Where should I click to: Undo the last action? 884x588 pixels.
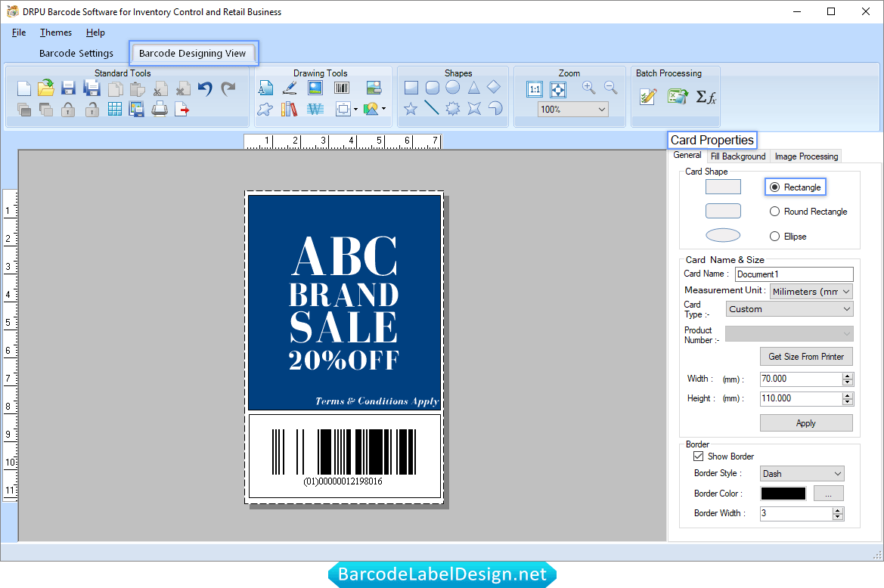coord(205,88)
